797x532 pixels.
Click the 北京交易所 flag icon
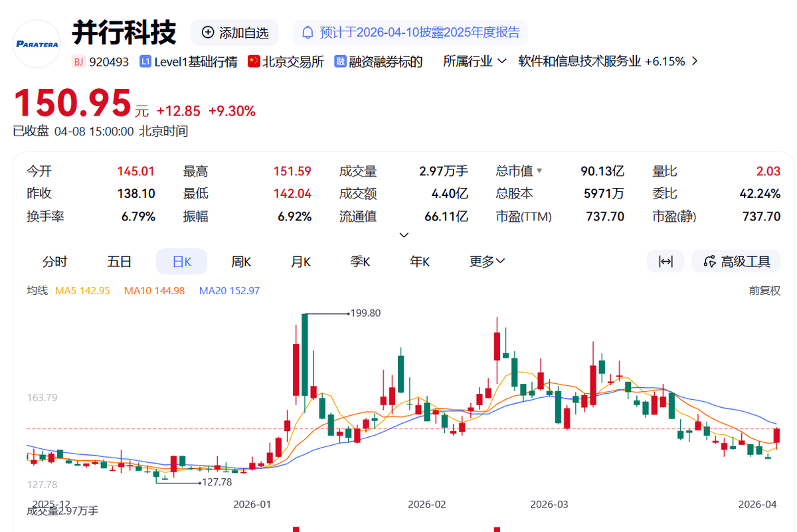click(254, 62)
